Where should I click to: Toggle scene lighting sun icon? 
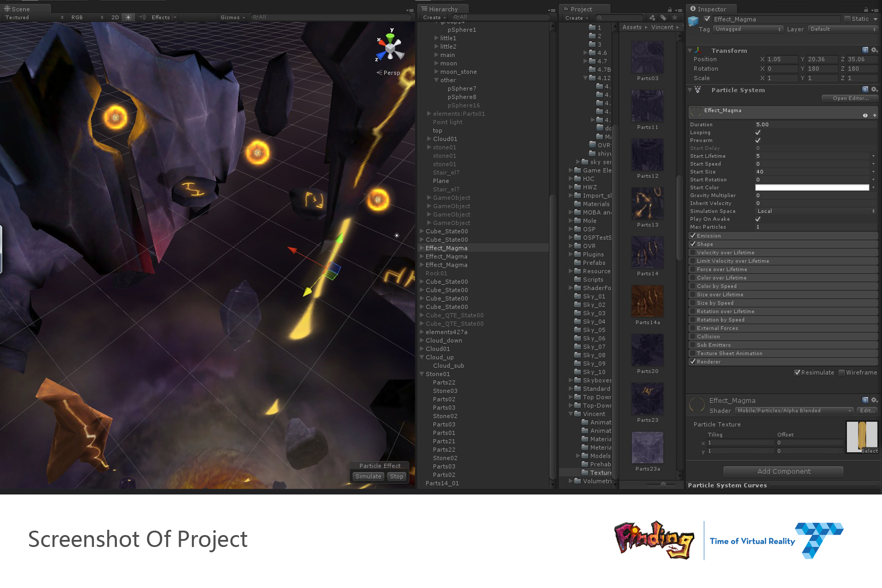point(128,17)
